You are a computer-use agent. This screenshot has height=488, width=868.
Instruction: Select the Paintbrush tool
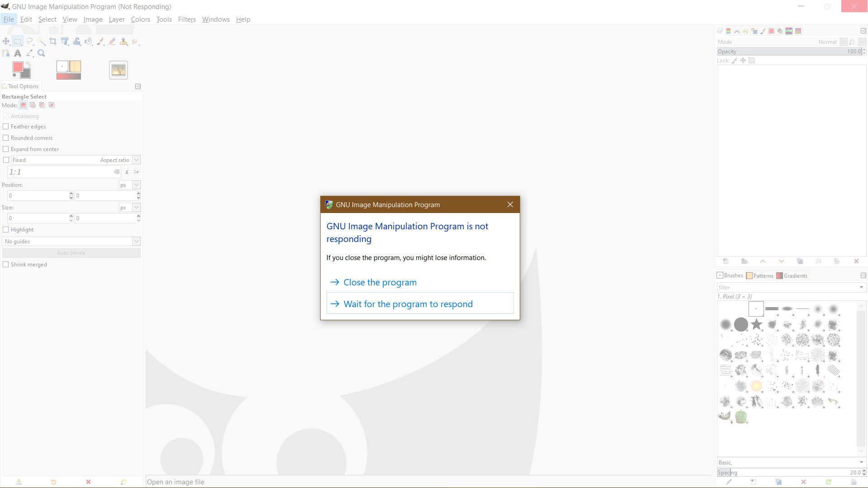click(100, 42)
